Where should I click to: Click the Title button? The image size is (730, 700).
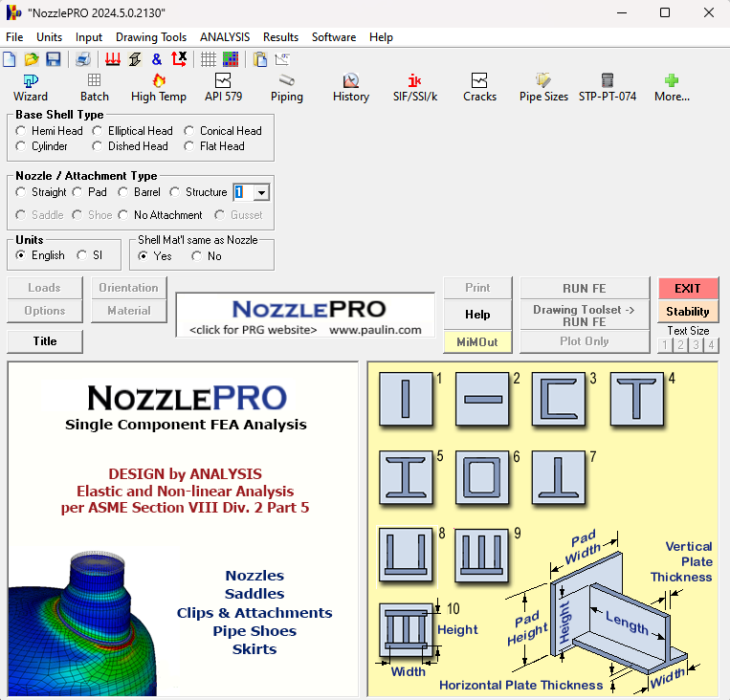click(x=45, y=341)
